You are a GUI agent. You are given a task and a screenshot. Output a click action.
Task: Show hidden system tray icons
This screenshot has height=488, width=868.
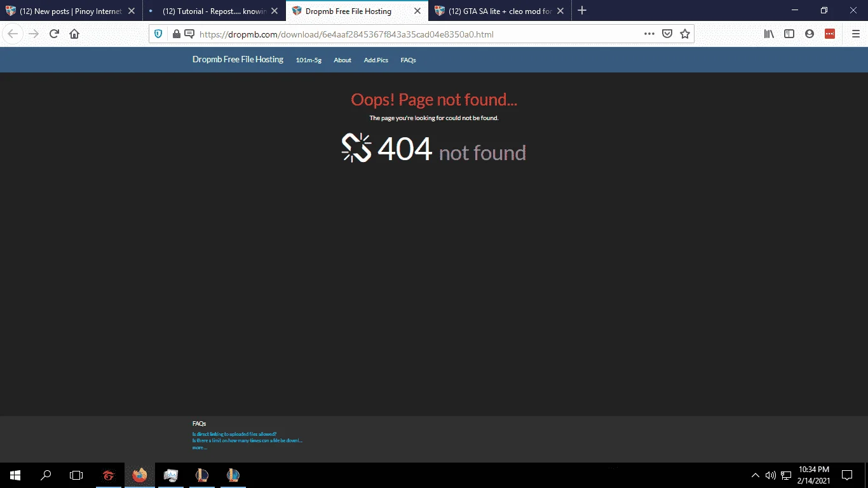tap(756, 475)
